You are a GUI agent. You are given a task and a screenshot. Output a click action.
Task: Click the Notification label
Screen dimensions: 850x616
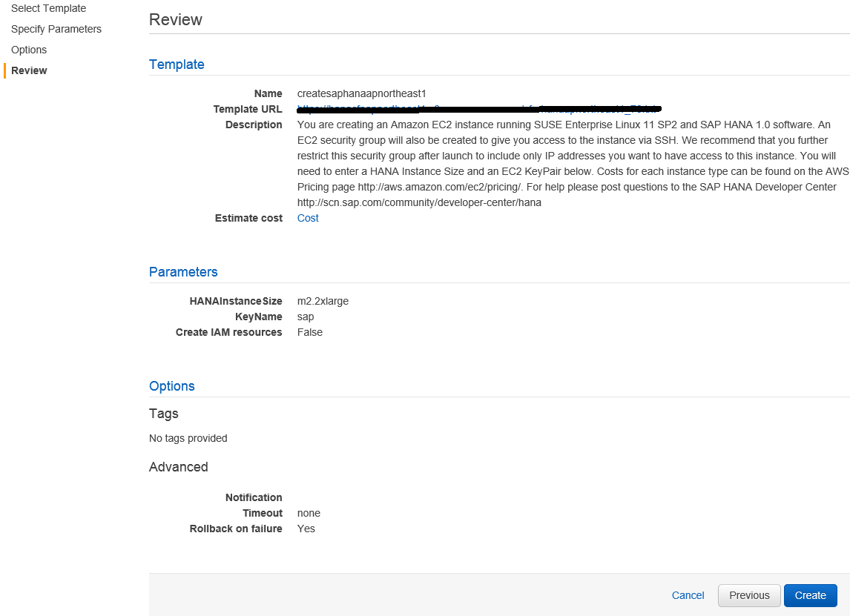pos(254,497)
